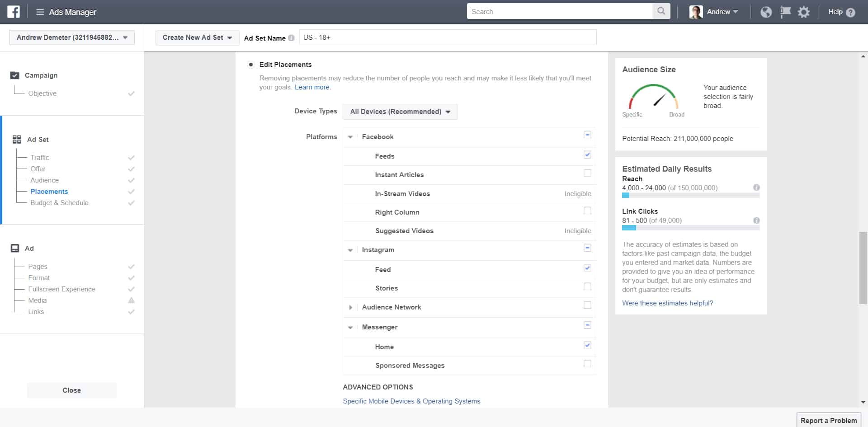The height and width of the screenshot is (427, 868).
Task: Click the Close button
Action: coord(72,390)
